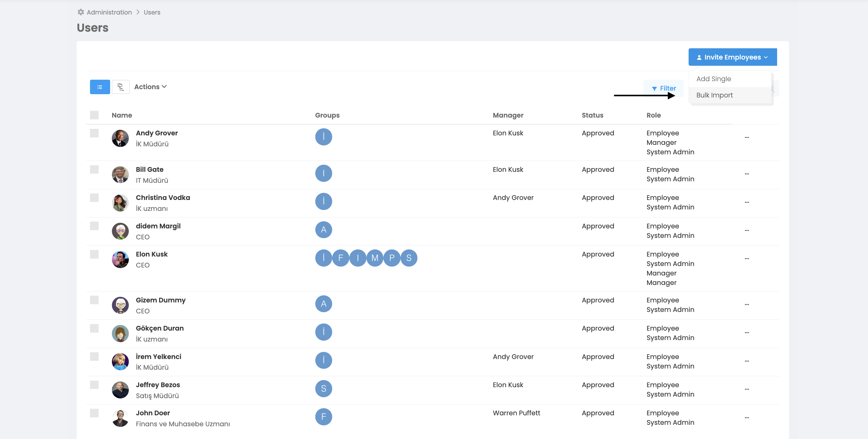This screenshot has width=868, height=439.
Task: Open the Filter button
Action: 663,88
